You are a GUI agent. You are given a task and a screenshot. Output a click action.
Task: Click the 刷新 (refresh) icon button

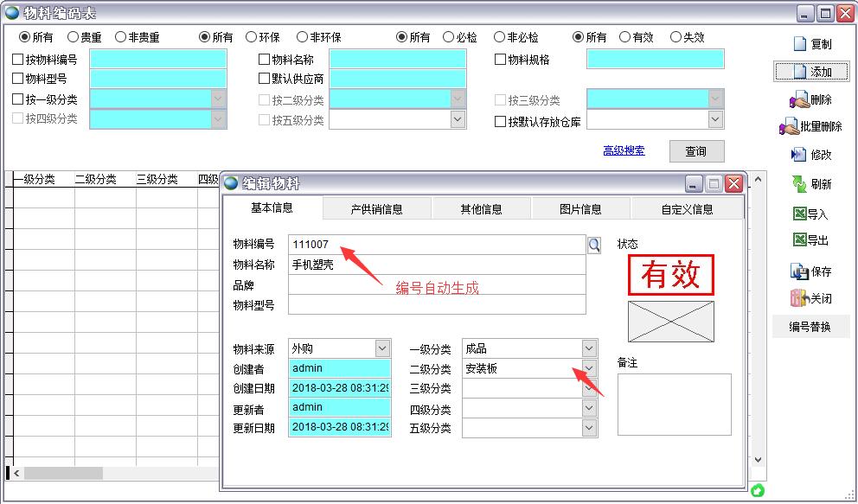click(x=810, y=184)
